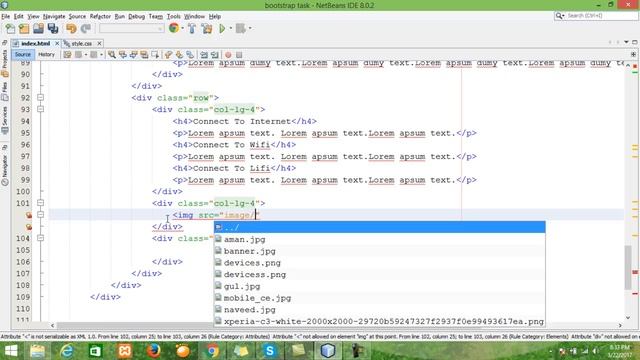Select gul.jpg from autocomplete list

(x=380, y=286)
